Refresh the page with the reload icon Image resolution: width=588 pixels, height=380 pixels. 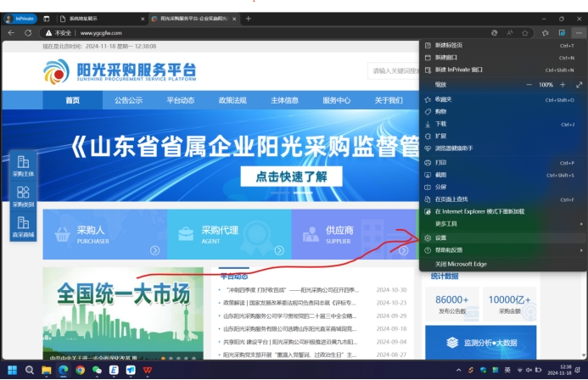tap(29, 32)
